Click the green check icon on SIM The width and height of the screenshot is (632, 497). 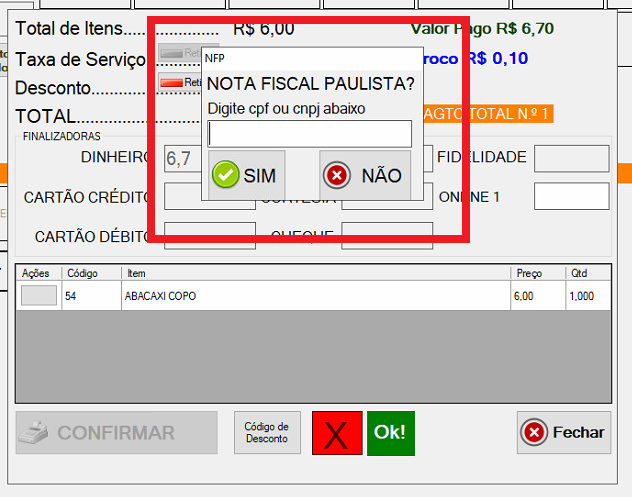click(x=225, y=175)
